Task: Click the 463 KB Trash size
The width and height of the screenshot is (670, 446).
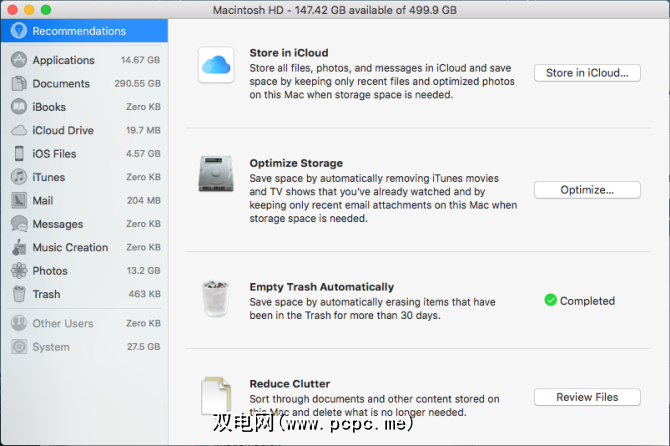Action: coord(144,294)
